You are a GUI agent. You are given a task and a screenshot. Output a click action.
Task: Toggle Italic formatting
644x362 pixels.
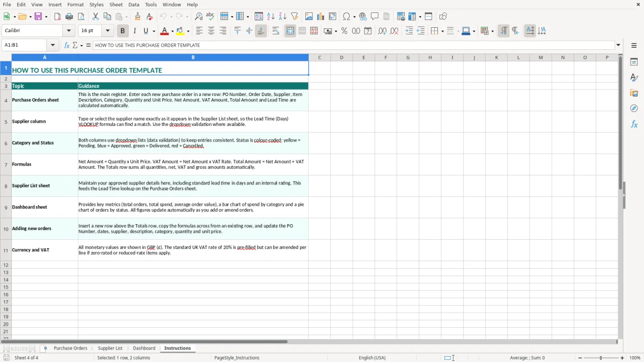coord(134,31)
